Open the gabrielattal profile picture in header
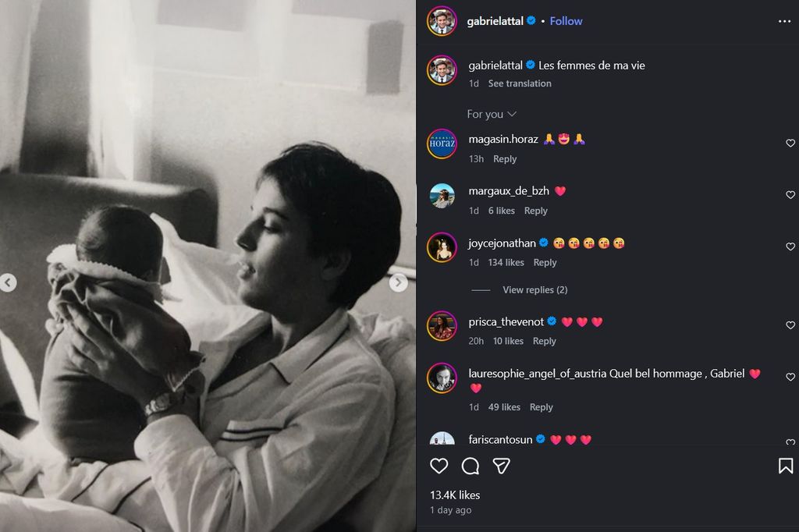The image size is (799, 532). (x=442, y=21)
